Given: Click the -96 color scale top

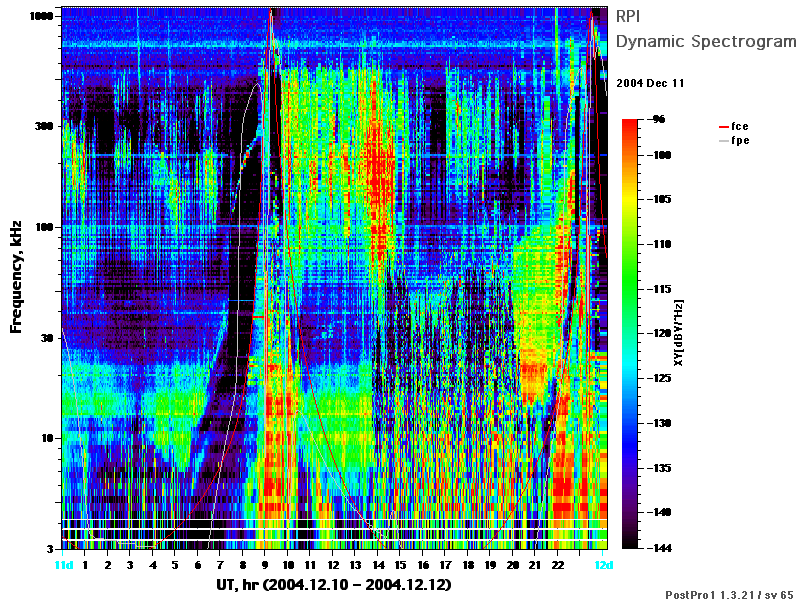Looking at the screenshot, I should click(x=658, y=119).
